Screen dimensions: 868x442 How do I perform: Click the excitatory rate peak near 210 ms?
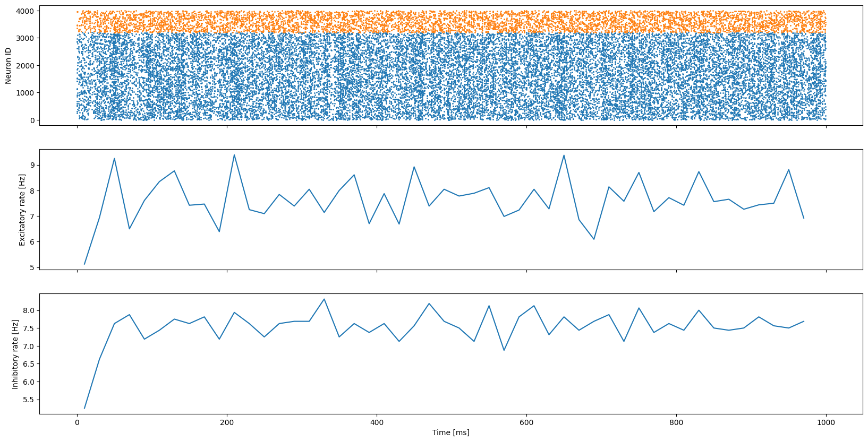[x=234, y=155]
